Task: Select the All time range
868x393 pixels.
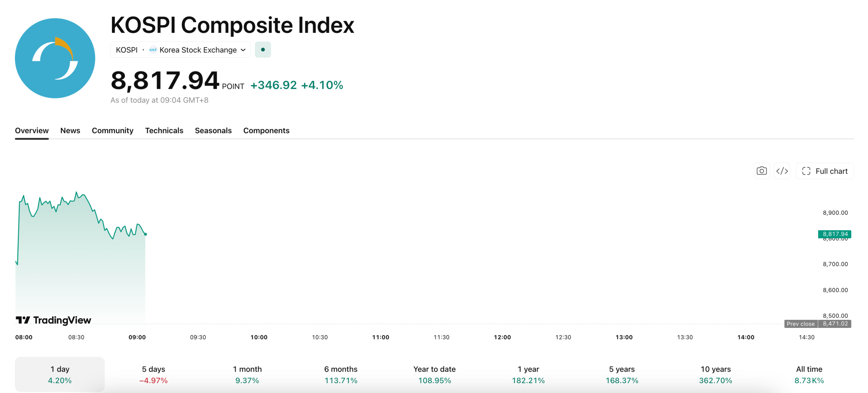Action: (809, 374)
